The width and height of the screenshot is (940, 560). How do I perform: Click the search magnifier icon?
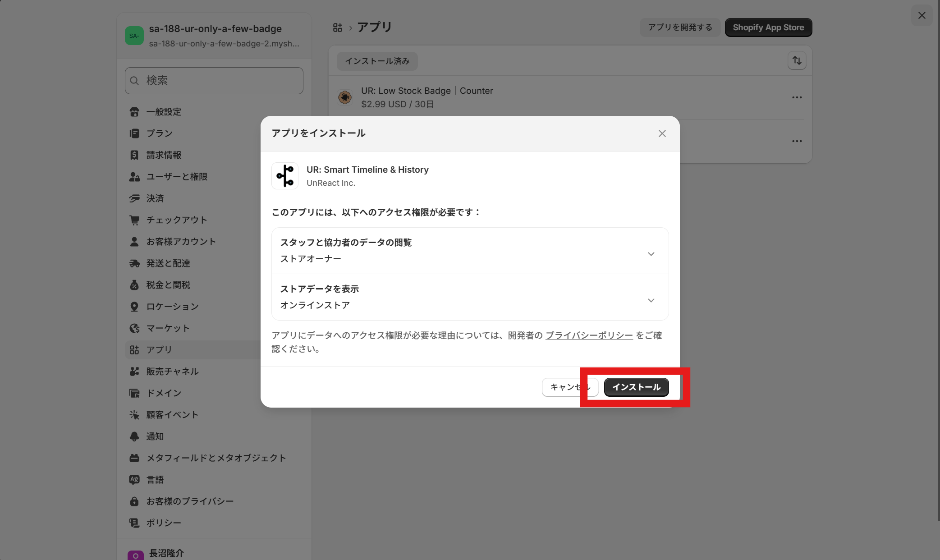134,81
